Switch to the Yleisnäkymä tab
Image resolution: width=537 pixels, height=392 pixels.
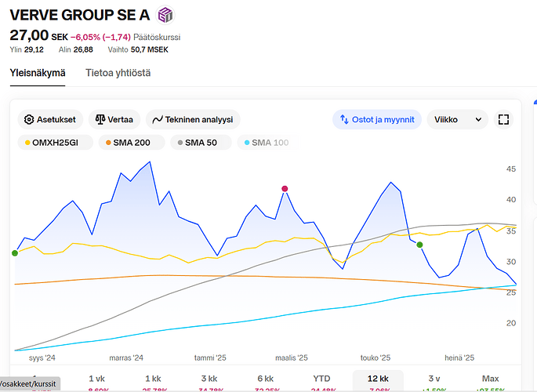point(37,73)
